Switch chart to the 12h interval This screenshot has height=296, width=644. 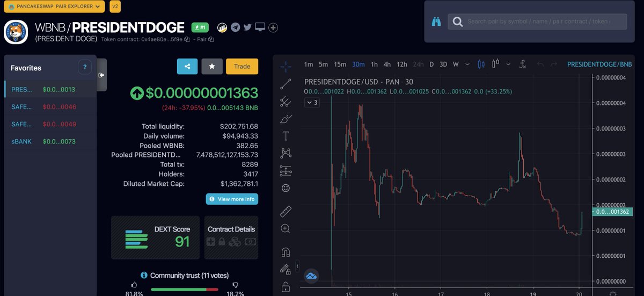[402, 64]
